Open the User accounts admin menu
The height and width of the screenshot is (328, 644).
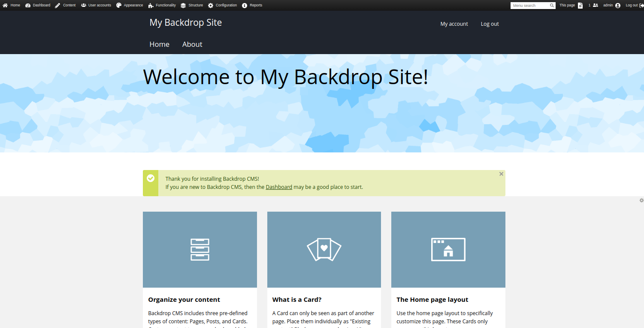(x=96, y=6)
